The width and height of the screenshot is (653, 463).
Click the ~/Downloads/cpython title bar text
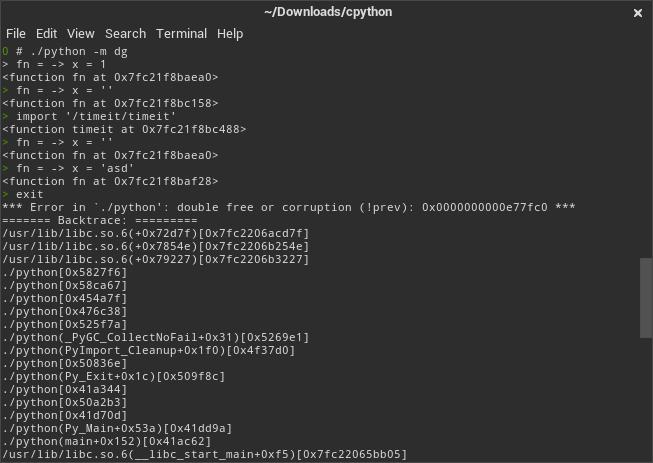pos(327,12)
